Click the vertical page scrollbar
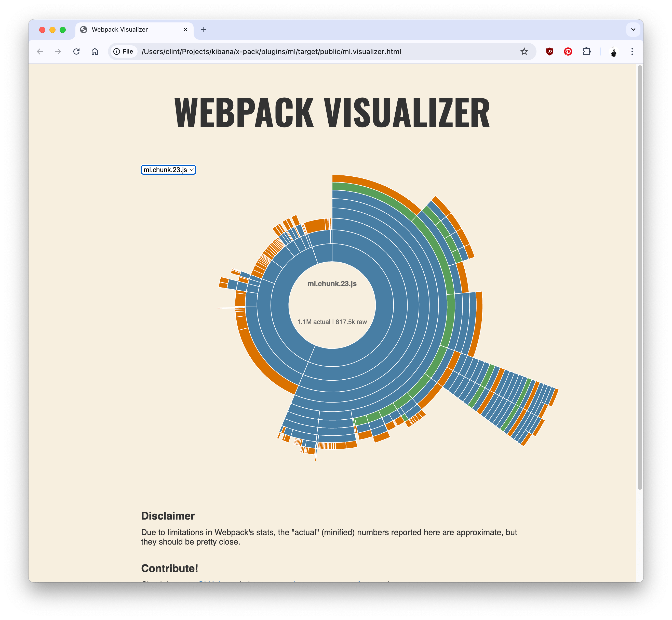 pyautogui.click(x=640, y=277)
